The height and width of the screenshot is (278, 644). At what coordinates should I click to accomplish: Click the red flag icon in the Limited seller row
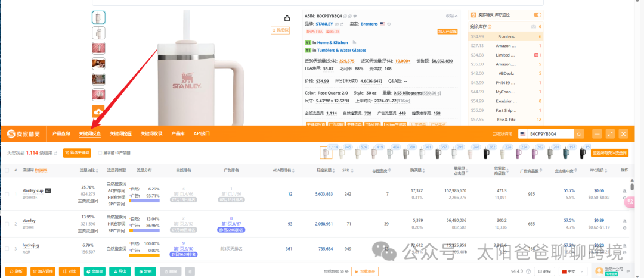[x=535, y=55]
